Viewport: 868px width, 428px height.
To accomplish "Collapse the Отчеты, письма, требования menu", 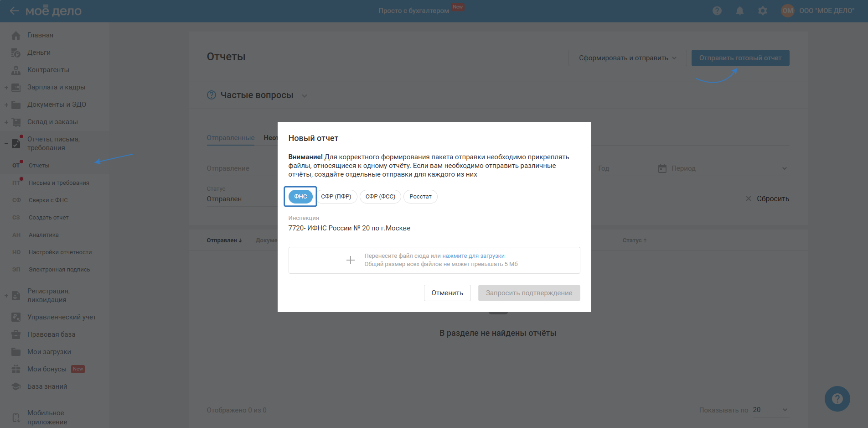I will pos(6,144).
